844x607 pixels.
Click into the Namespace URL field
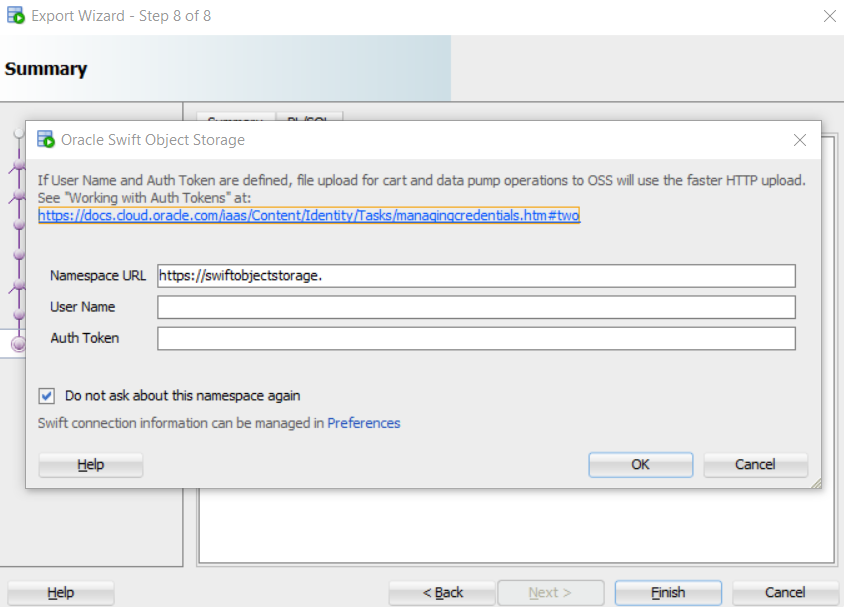476,276
